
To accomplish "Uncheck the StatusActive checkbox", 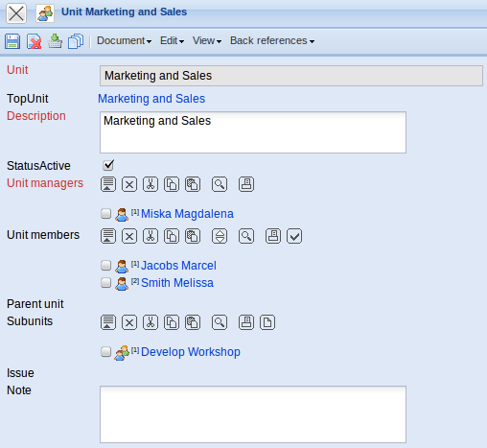I will click(x=108, y=165).
